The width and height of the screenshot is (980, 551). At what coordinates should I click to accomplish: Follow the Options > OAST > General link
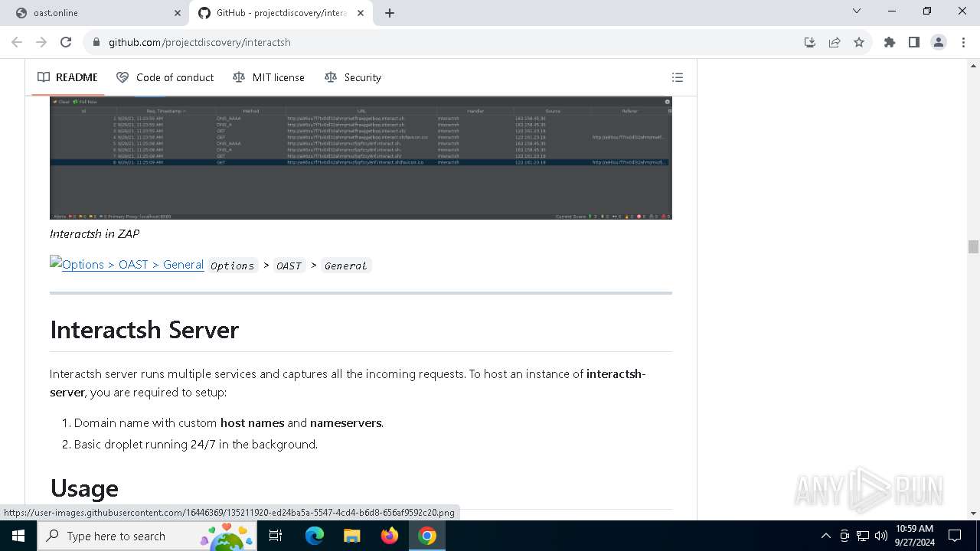[127, 264]
